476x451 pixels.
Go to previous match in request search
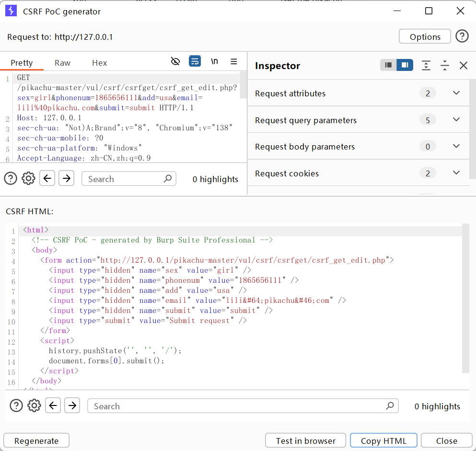47,178
